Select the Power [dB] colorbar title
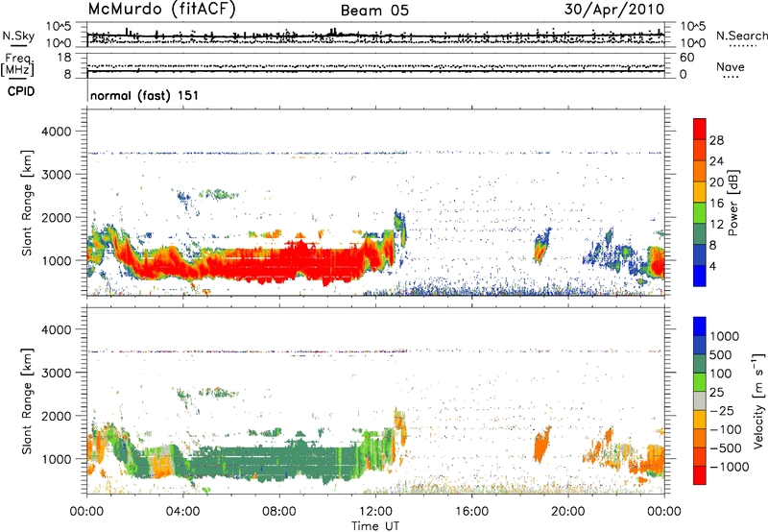The width and height of the screenshot is (768, 532). (x=733, y=203)
